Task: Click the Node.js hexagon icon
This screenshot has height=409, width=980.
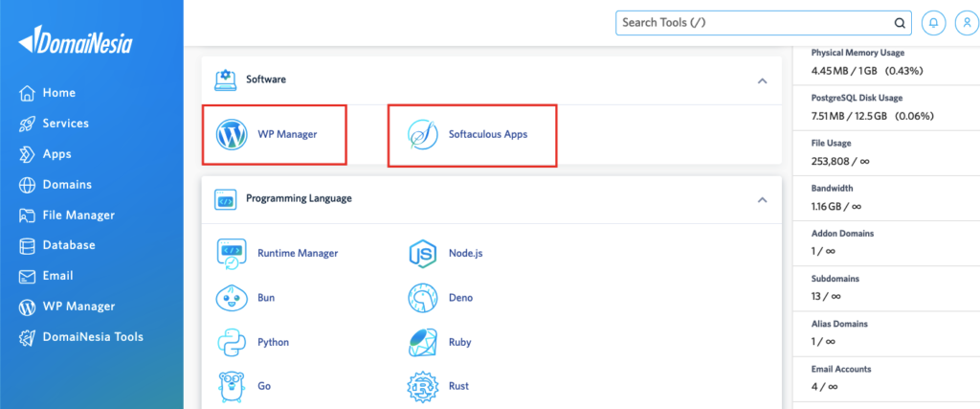Action: 423,254
